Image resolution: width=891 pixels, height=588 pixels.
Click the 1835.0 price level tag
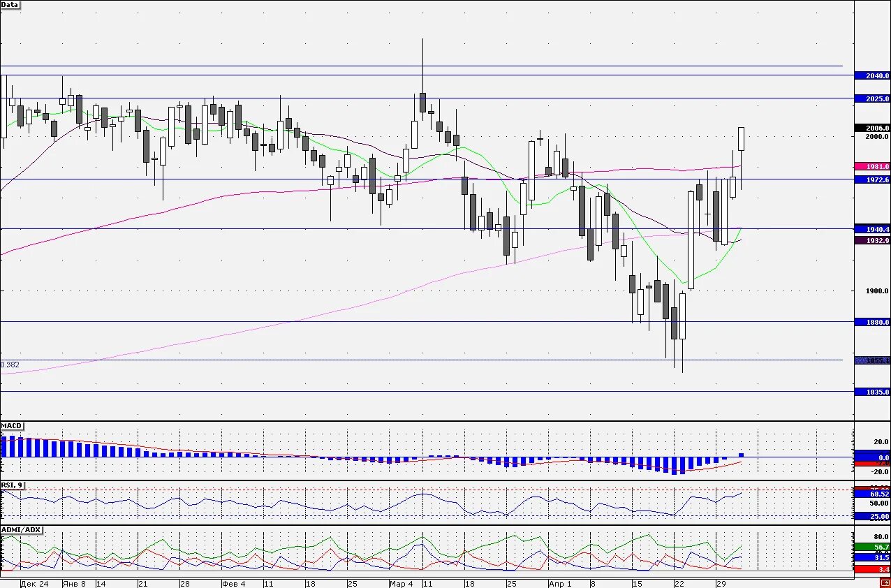point(872,392)
